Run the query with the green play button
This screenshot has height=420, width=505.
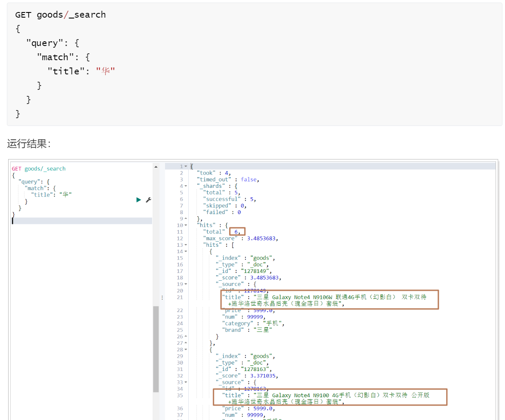(x=138, y=200)
